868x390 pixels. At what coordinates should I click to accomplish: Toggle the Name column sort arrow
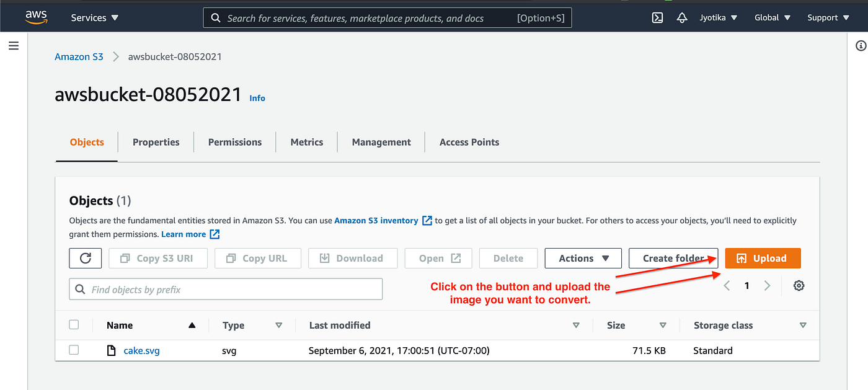192,324
